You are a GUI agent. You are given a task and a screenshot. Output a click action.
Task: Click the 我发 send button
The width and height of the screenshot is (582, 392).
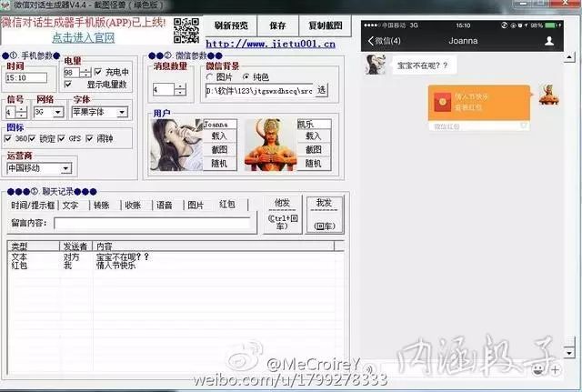coord(325,215)
